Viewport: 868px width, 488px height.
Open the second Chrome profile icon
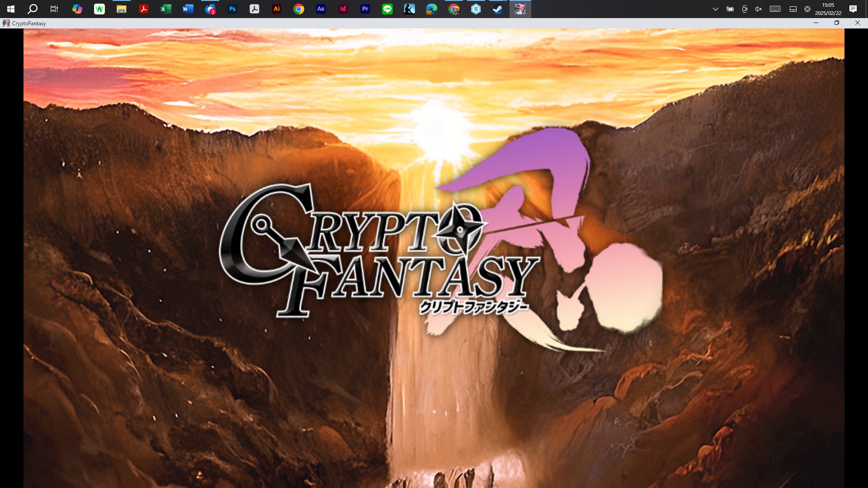tap(454, 9)
